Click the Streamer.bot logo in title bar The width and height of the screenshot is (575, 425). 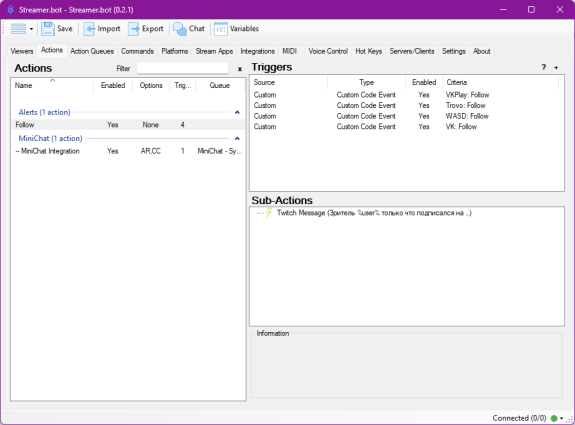11,10
